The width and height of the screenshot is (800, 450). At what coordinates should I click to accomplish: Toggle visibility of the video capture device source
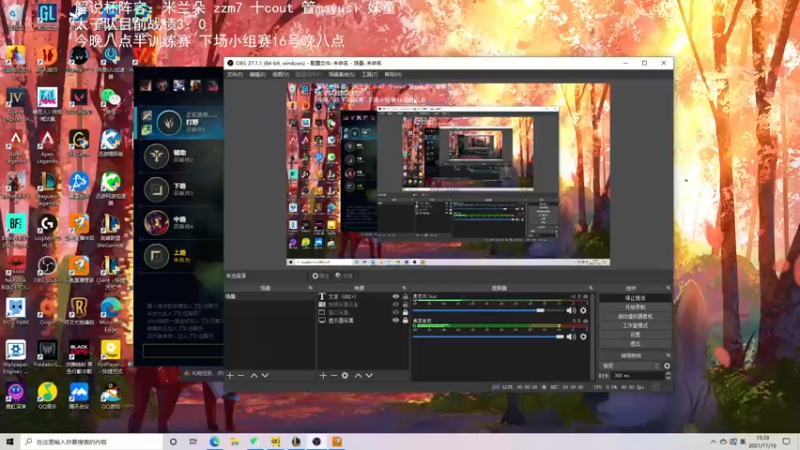click(x=395, y=305)
